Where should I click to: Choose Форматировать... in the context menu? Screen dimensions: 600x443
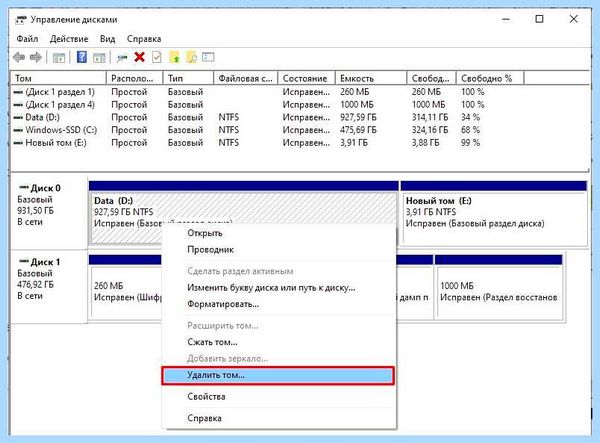[279, 304]
